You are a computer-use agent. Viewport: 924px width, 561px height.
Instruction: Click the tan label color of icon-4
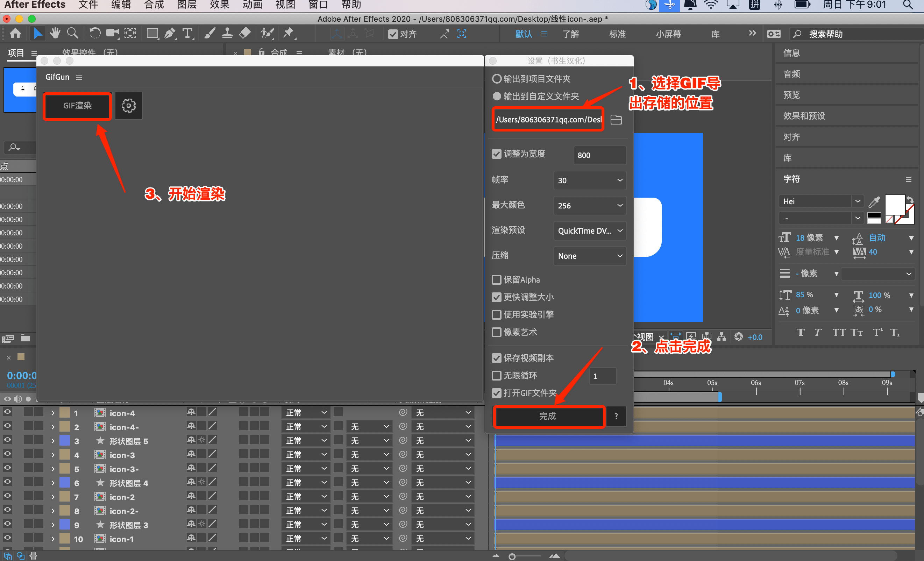[x=65, y=413]
